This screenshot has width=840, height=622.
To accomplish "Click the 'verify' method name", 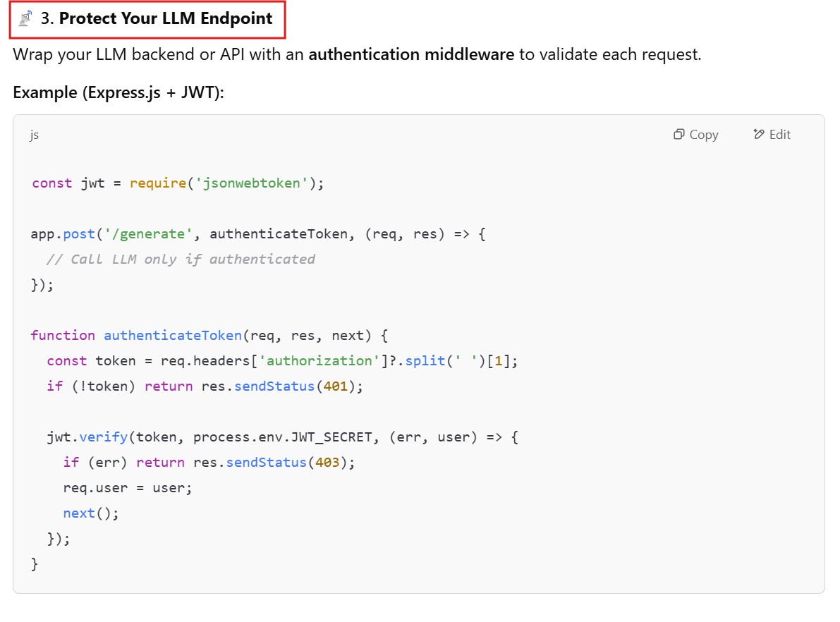I will click(x=103, y=437).
